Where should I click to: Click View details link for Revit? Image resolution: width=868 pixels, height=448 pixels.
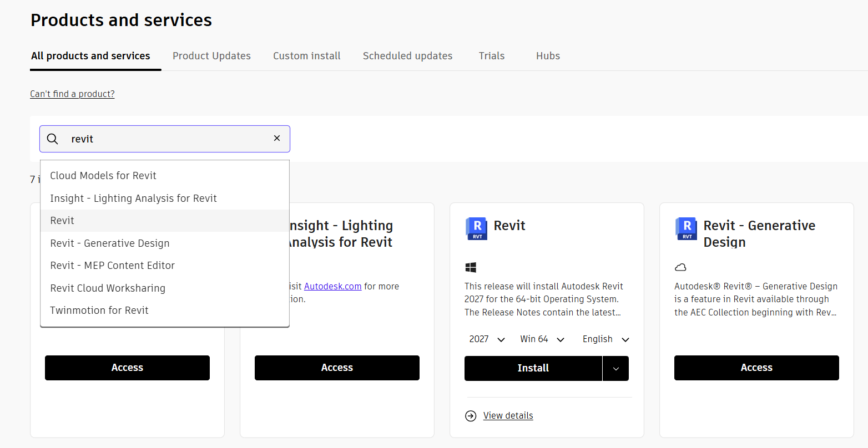point(508,416)
